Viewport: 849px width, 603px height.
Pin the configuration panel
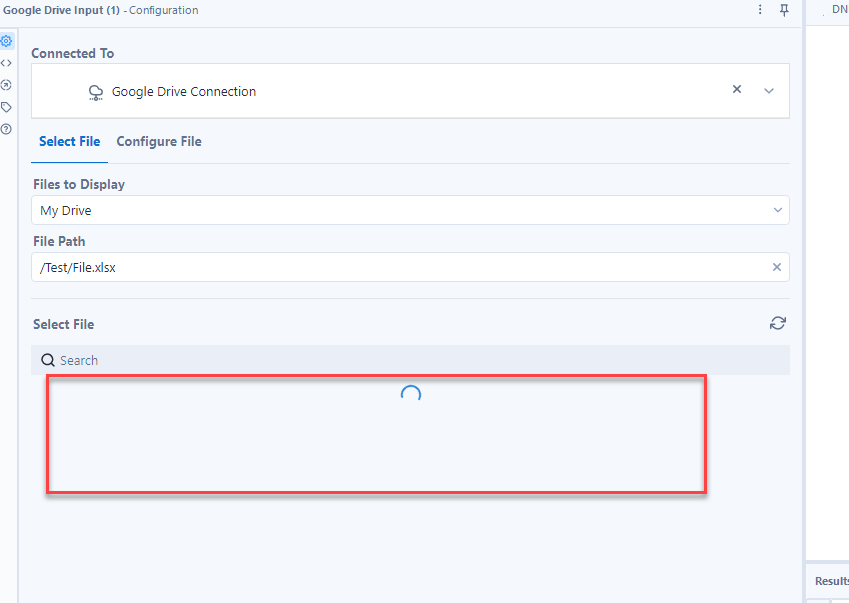tap(784, 10)
